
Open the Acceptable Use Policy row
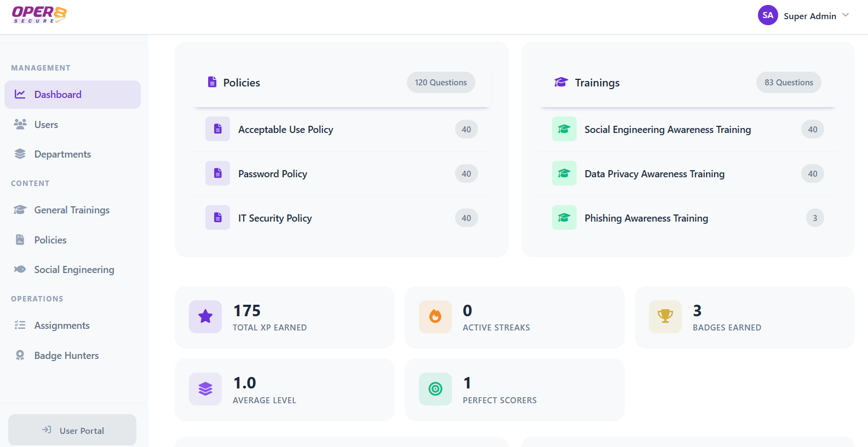tap(285, 130)
